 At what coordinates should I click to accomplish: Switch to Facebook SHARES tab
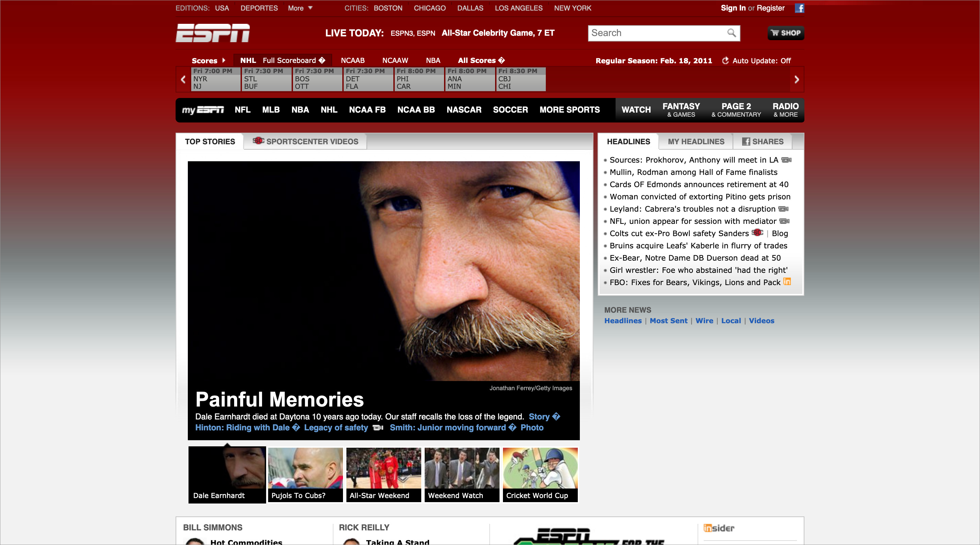point(763,142)
